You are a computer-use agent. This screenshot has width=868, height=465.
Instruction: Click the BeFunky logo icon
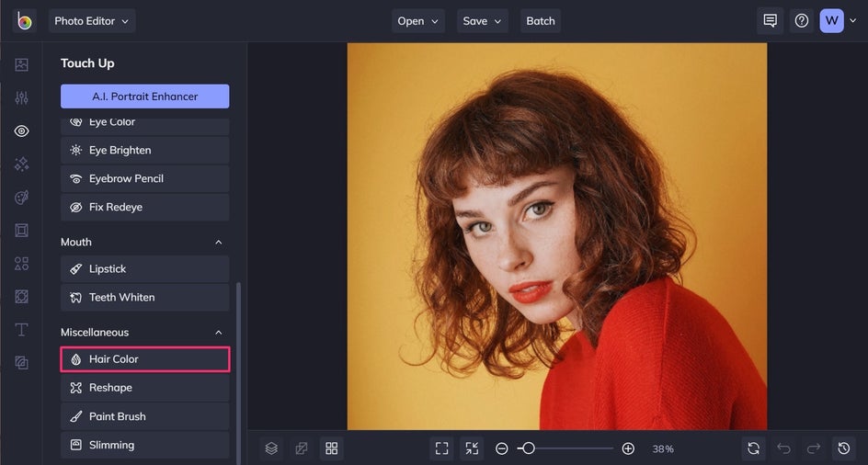24,21
